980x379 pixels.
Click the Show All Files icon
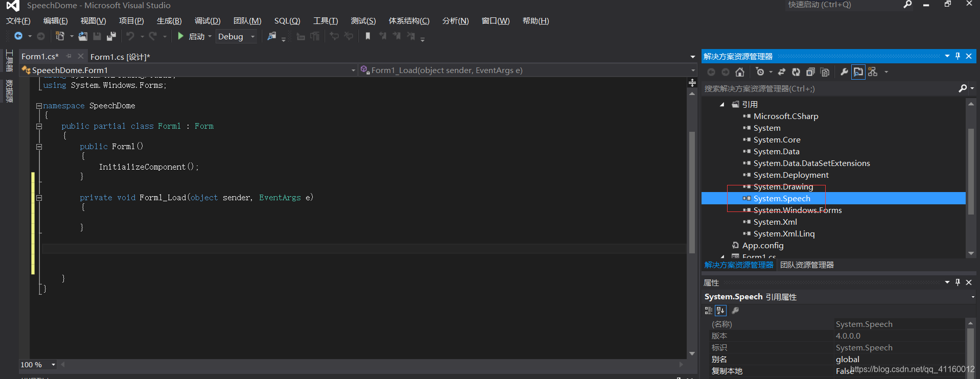pyautogui.click(x=825, y=72)
